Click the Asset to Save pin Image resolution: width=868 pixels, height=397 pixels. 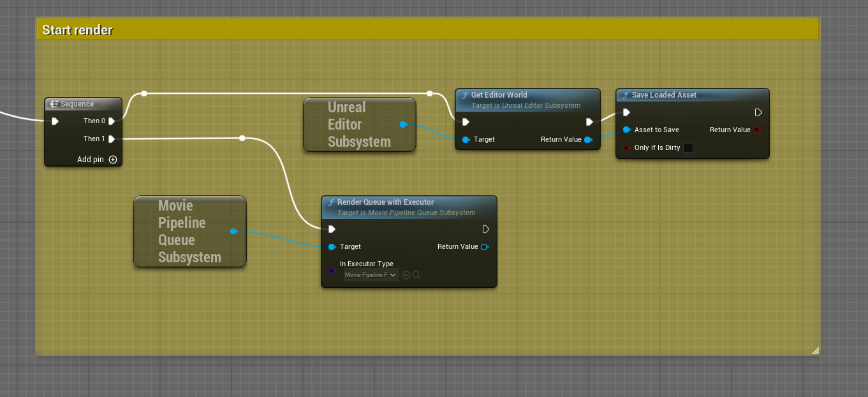point(627,130)
